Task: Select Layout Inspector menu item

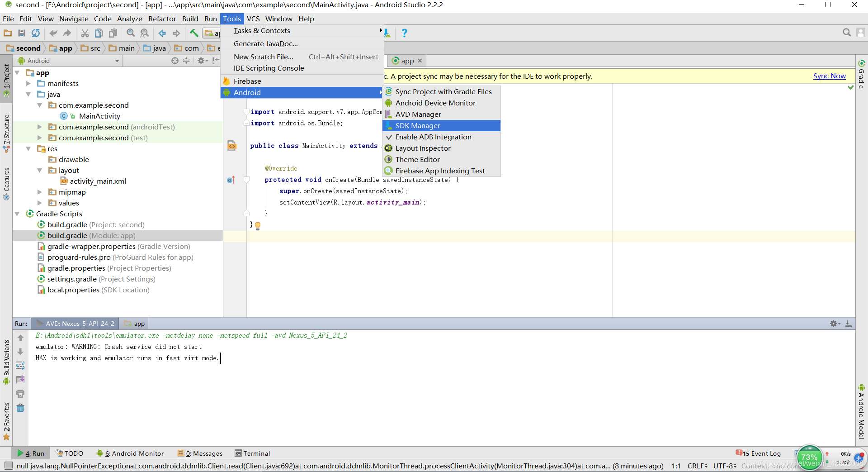Action: coord(442,148)
